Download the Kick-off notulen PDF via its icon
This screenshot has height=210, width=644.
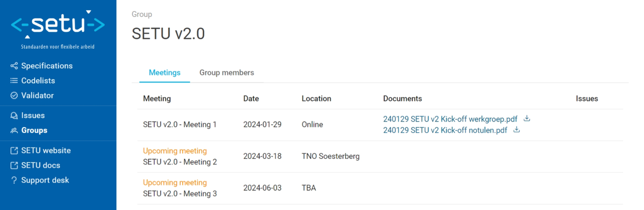(517, 130)
